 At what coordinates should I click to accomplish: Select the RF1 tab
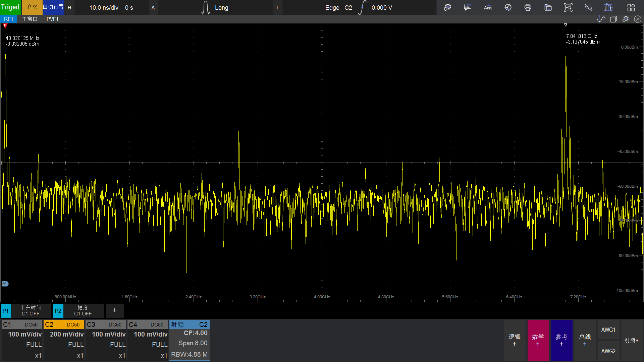coord(9,19)
